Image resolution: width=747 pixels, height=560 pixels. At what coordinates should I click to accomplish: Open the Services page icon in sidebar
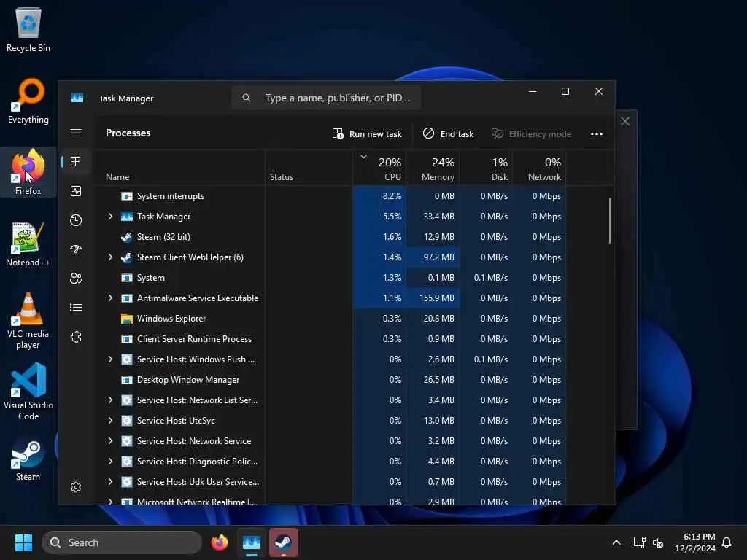[x=76, y=337]
